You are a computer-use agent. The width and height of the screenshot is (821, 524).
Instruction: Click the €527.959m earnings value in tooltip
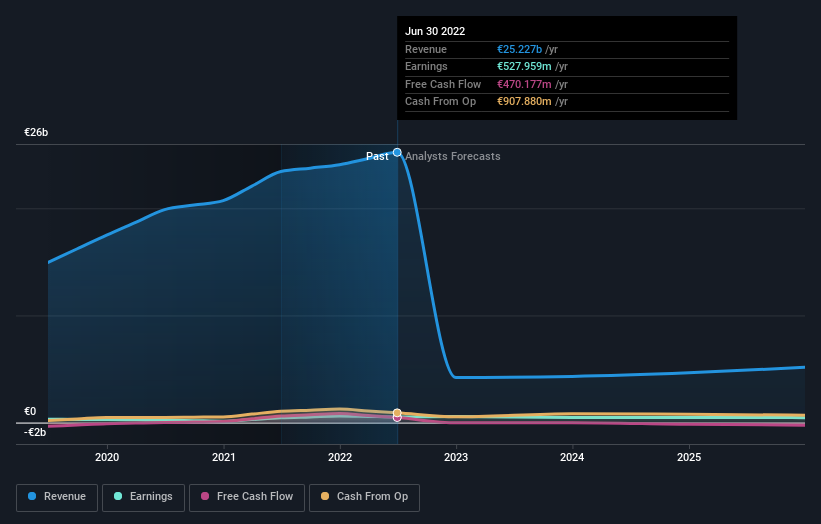tap(524, 66)
